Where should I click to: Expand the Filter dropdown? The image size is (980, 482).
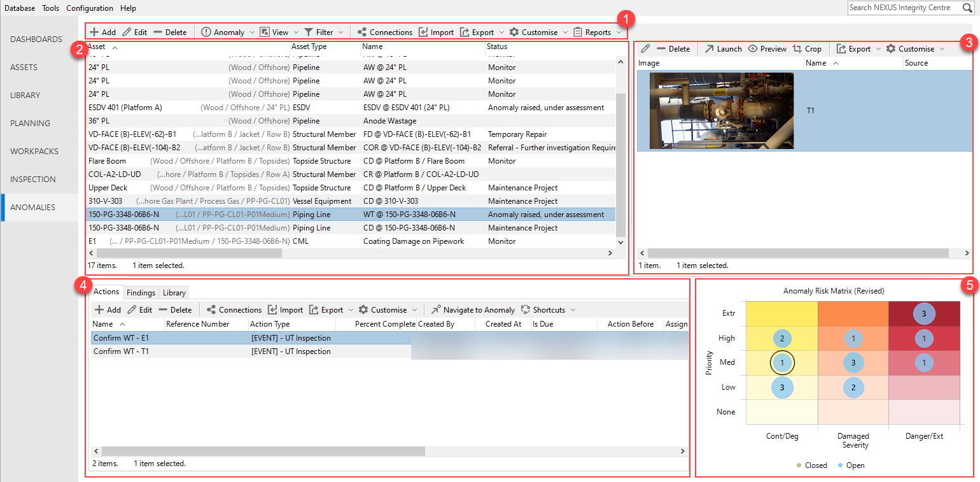(324, 32)
